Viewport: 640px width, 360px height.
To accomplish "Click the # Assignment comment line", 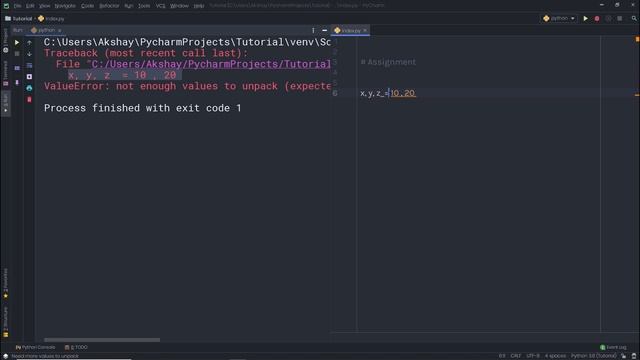I will [x=388, y=62].
